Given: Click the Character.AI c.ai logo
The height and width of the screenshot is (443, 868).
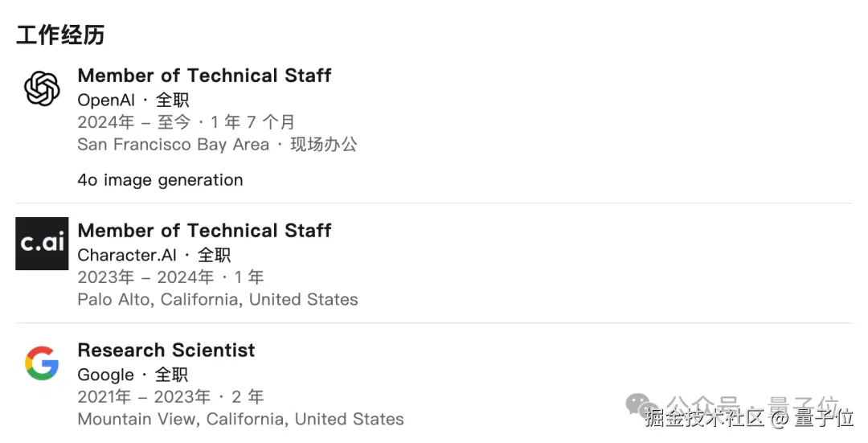Looking at the screenshot, I should point(42,243).
